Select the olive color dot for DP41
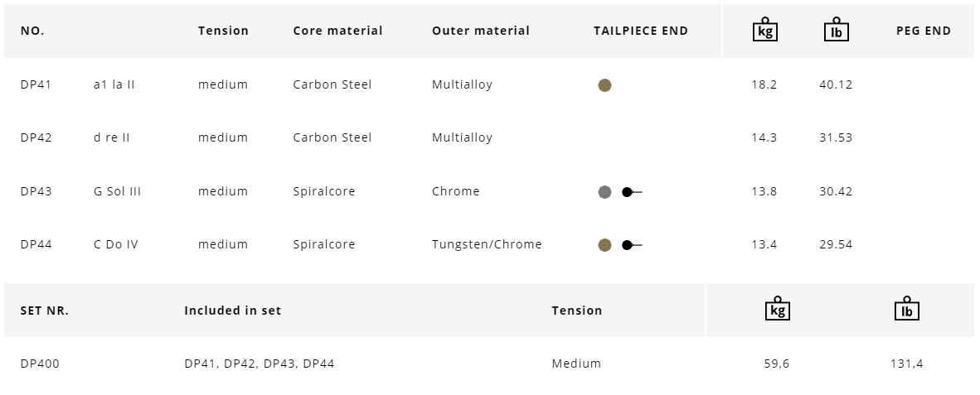The width and height of the screenshot is (980, 395). pos(604,85)
